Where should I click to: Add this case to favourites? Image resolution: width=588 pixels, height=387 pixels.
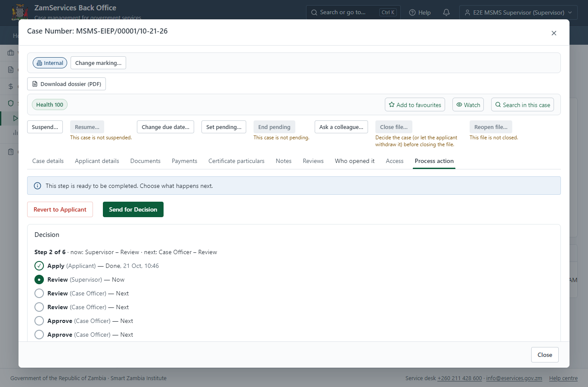415,105
